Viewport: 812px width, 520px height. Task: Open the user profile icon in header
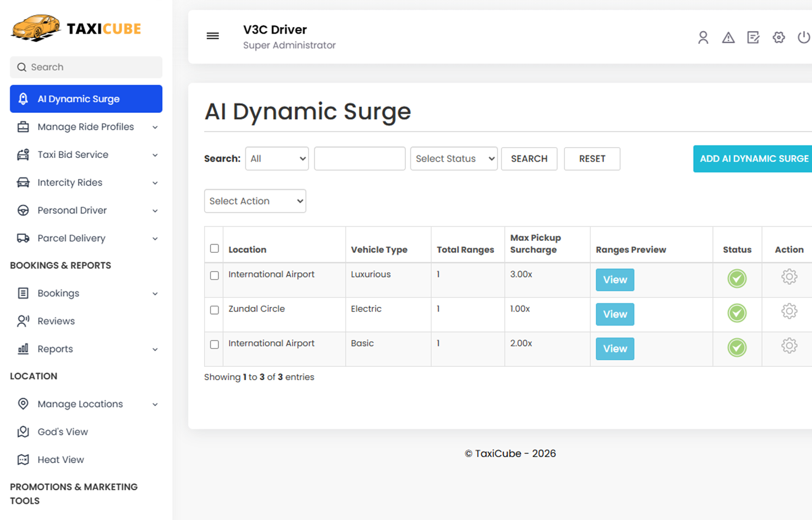[x=703, y=37]
